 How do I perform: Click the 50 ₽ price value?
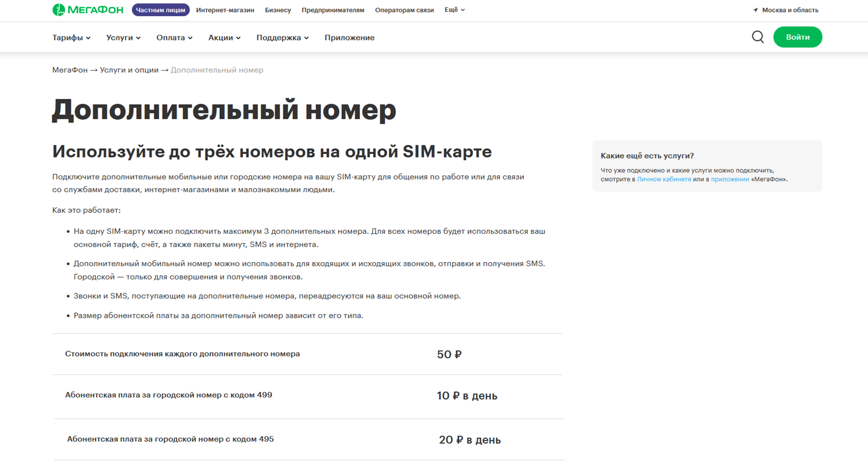[449, 354]
